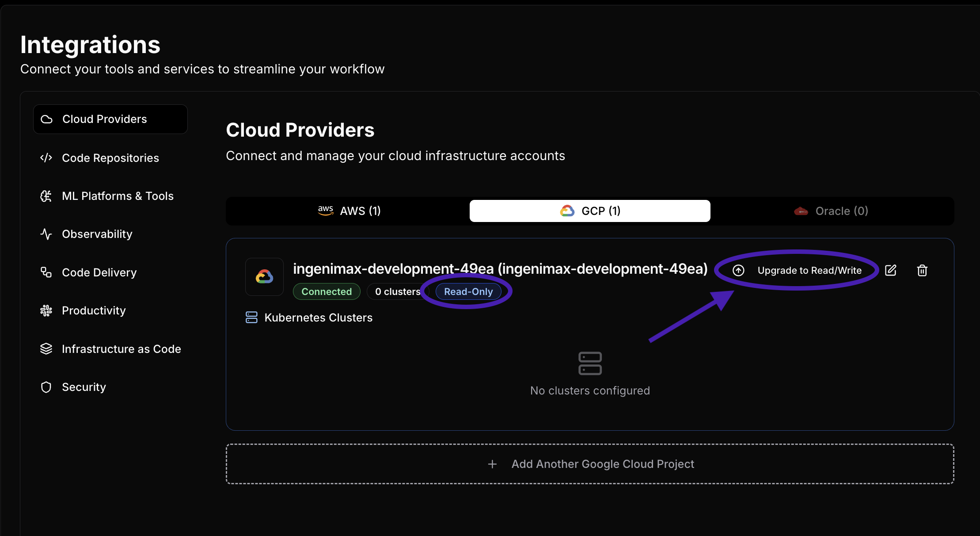Click the Observability waveform icon
Image resolution: width=980 pixels, height=536 pixels.
[46, 234]
